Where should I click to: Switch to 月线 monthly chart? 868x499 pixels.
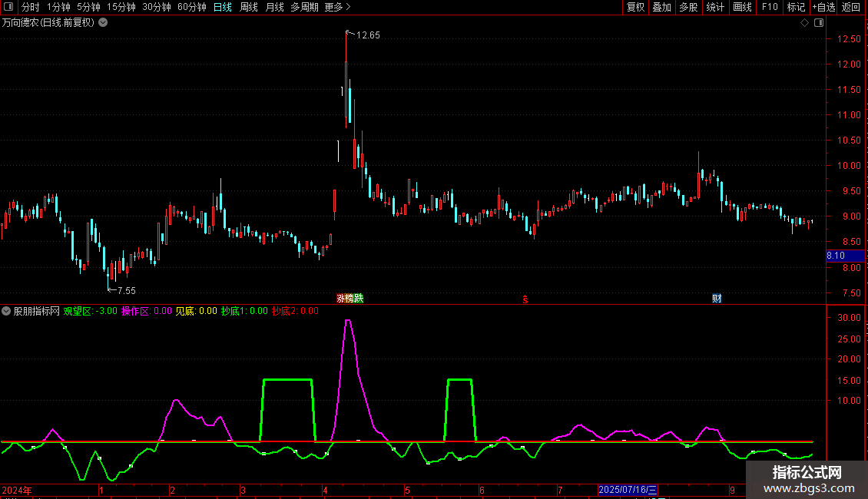(x=274, y=7)
